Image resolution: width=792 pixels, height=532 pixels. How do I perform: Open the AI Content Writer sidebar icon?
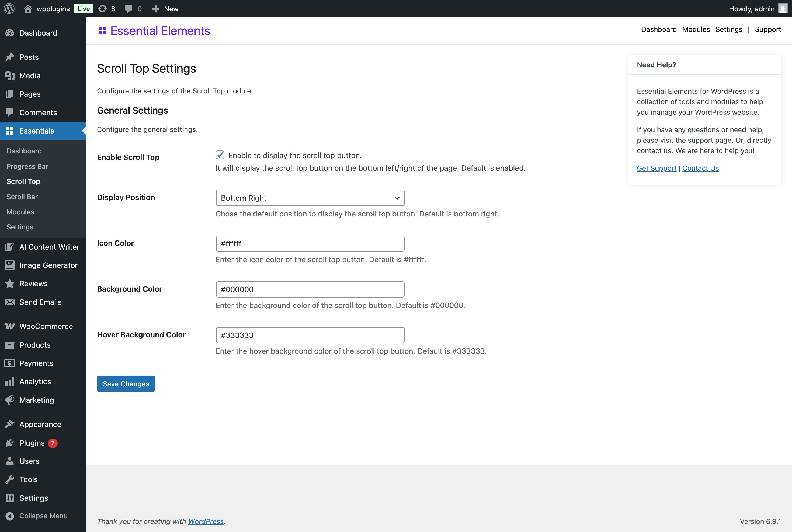click(x=10, y=247)
